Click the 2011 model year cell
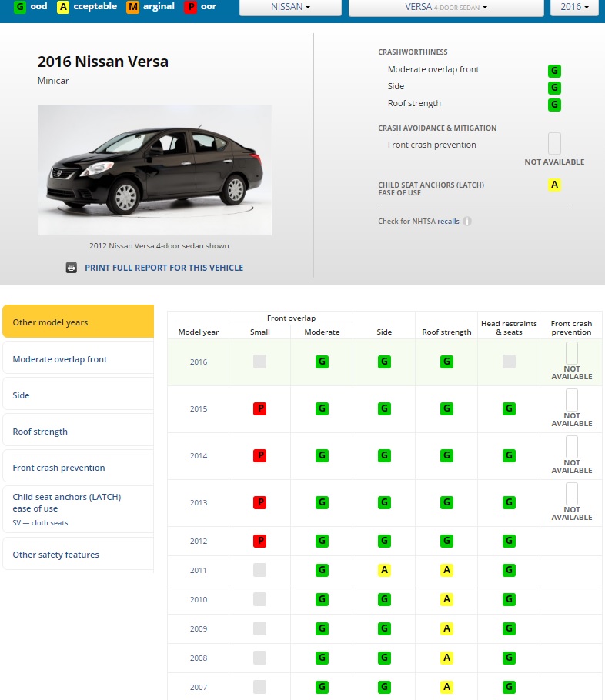The height and width of the screenshot is (700, 605). 199,571
